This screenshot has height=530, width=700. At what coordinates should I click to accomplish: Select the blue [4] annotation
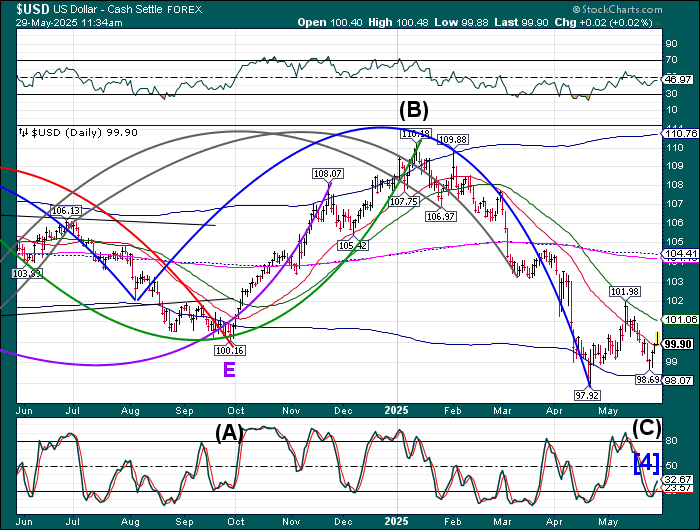click(645, 462)
